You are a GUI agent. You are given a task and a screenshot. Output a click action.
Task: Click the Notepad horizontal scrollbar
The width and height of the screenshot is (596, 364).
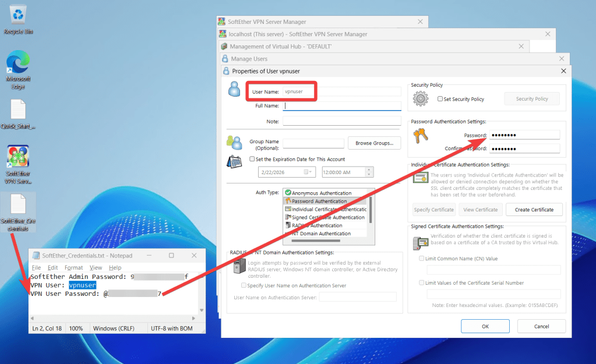114,319
